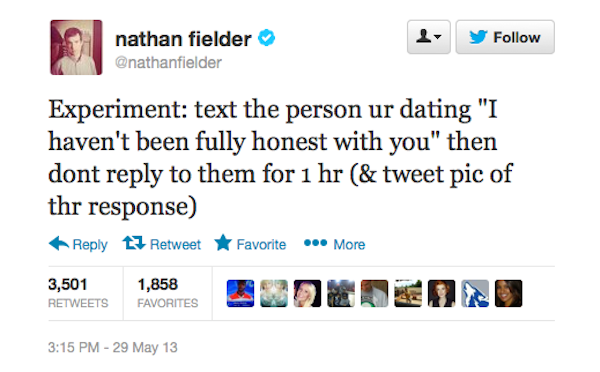The image size is (600, 372).
Task: Open the More three-dots icon
Action: pos(315,243)
